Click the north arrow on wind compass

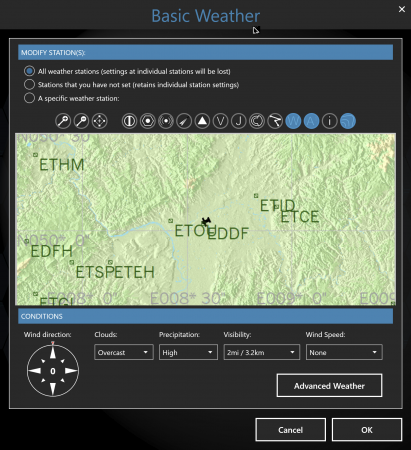53,352
